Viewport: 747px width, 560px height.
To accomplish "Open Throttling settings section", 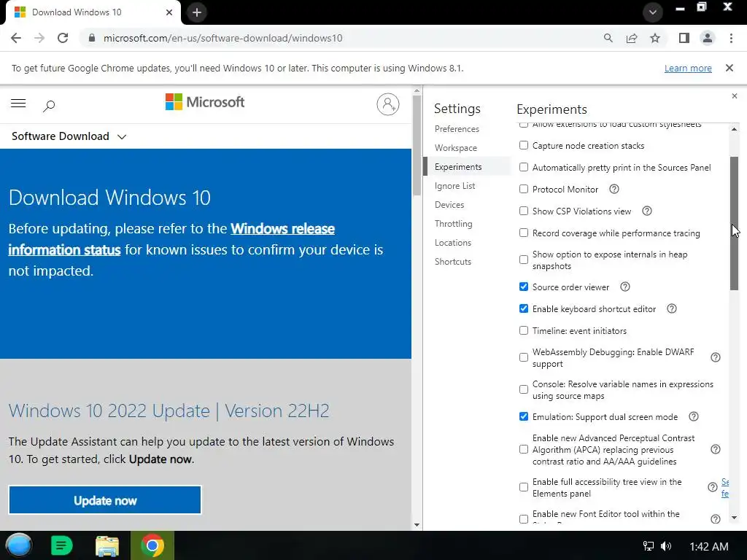I will tap(454, 224).
